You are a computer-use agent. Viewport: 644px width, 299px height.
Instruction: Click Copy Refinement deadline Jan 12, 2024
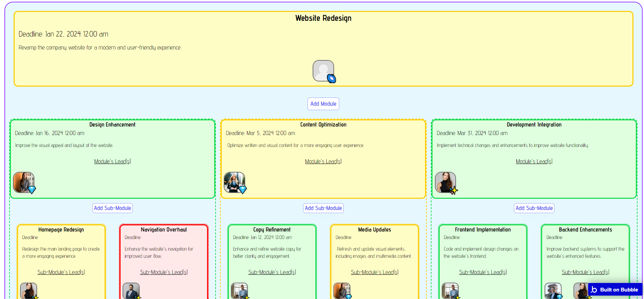262,238
